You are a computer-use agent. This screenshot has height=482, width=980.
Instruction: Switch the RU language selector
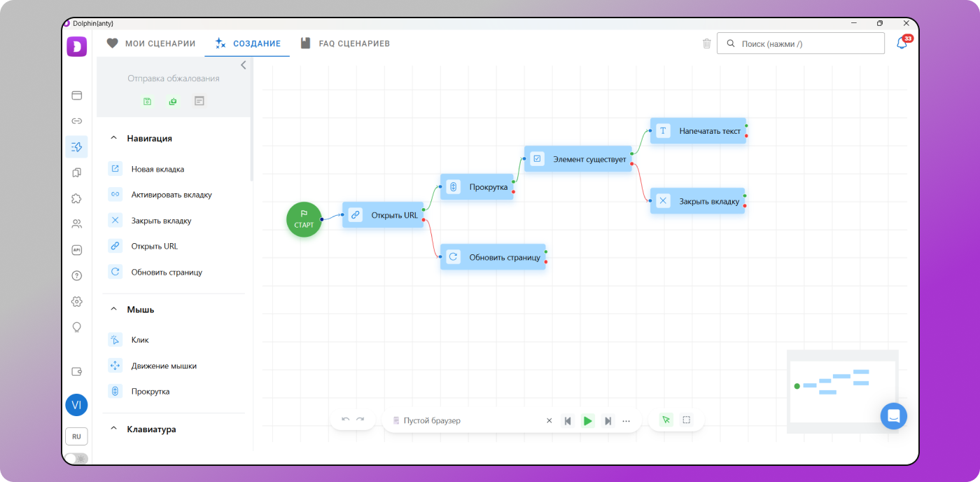(76, 436)
